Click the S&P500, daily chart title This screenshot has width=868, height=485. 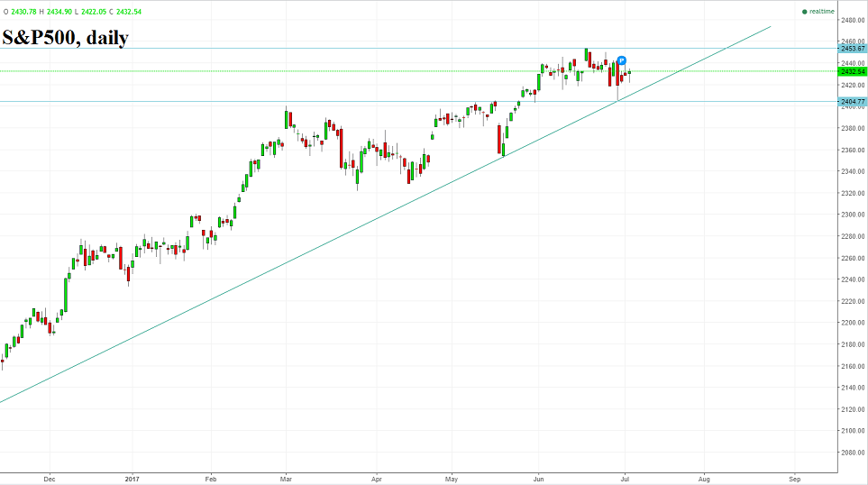point(65,38)
